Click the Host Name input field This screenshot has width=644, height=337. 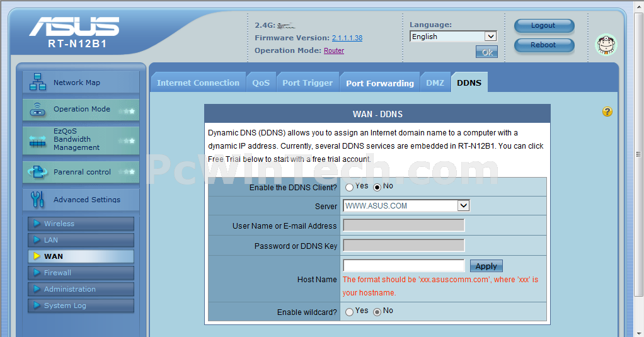(404, 266)
